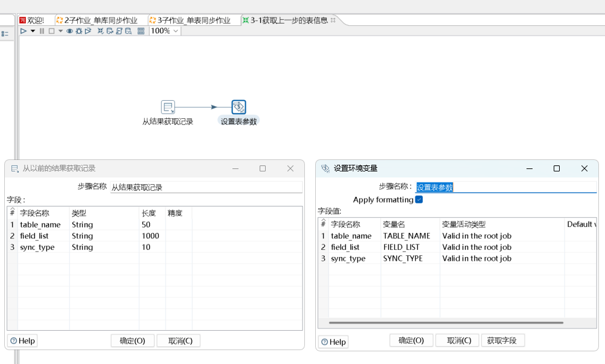Screen dimensions: 605x364
Task: Switch to the 欢迎! tab
Action: [x=32, y=21]
